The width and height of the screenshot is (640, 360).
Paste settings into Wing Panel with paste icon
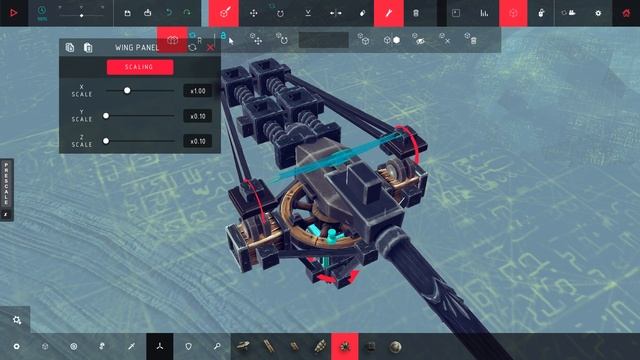tap(88, 47)
